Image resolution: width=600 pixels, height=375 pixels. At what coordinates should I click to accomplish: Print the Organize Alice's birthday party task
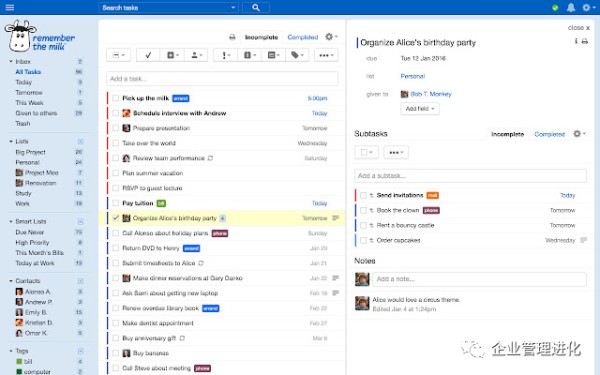pyautogui.click(x=585, y=41)
